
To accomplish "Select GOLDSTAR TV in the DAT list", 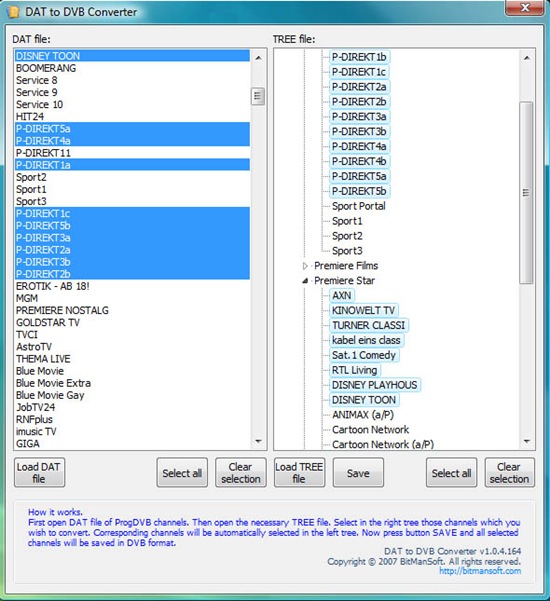I will 132,323.
